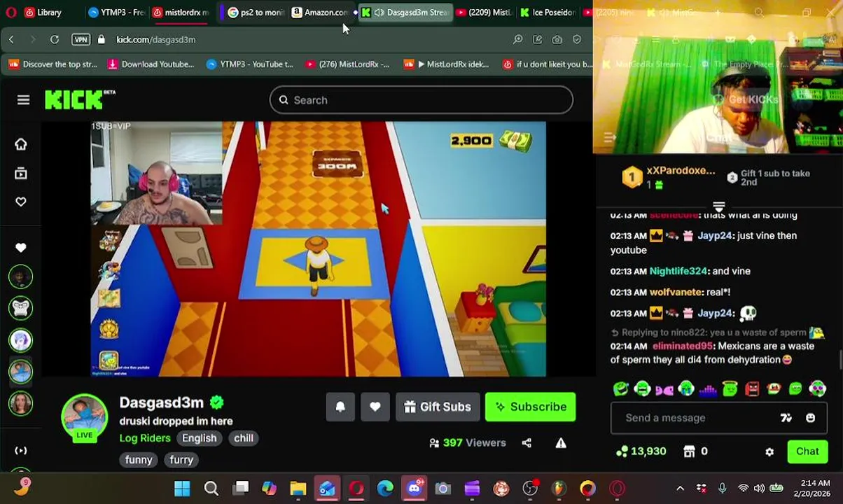Viewport: 843px width, 504px height.
Task: Switch to the ps2 to monitor tab
Action: pyautogui.click(x=256, y=13)
